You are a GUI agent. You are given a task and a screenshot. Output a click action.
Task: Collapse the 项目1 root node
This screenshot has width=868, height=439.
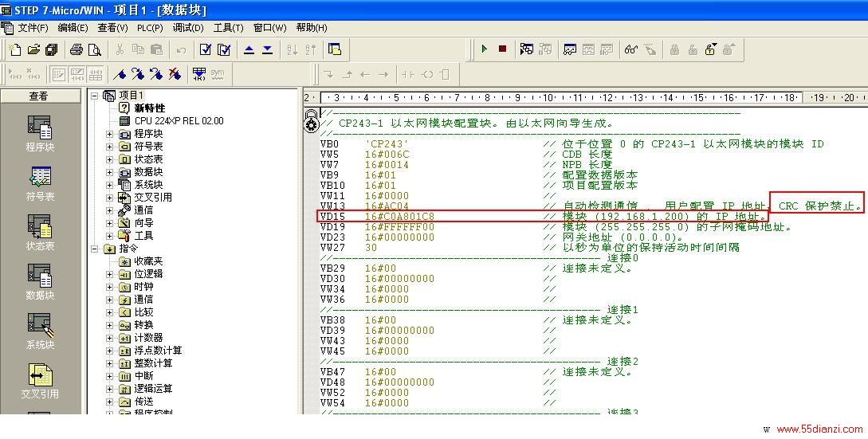(x=95, y=96)
